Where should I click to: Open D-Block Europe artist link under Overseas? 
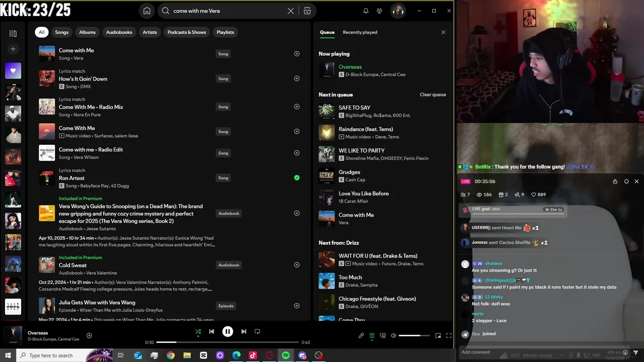(362, 74)
